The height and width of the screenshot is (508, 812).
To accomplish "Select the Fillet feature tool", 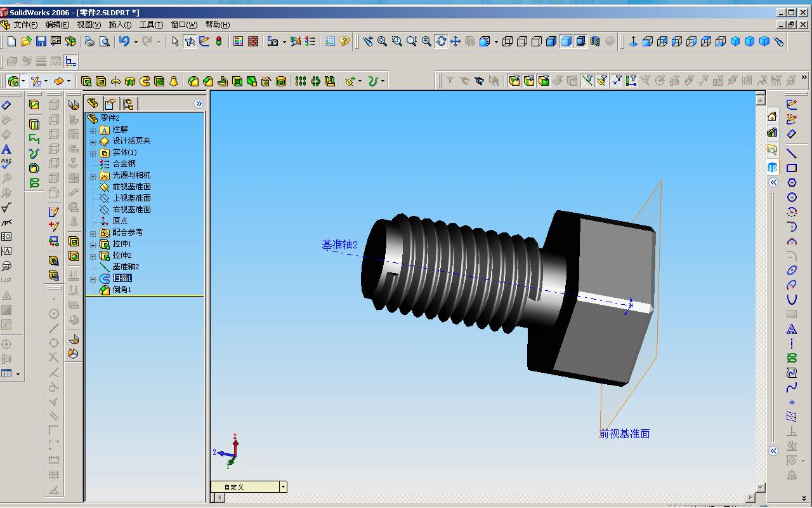I will tap(193, 81).
